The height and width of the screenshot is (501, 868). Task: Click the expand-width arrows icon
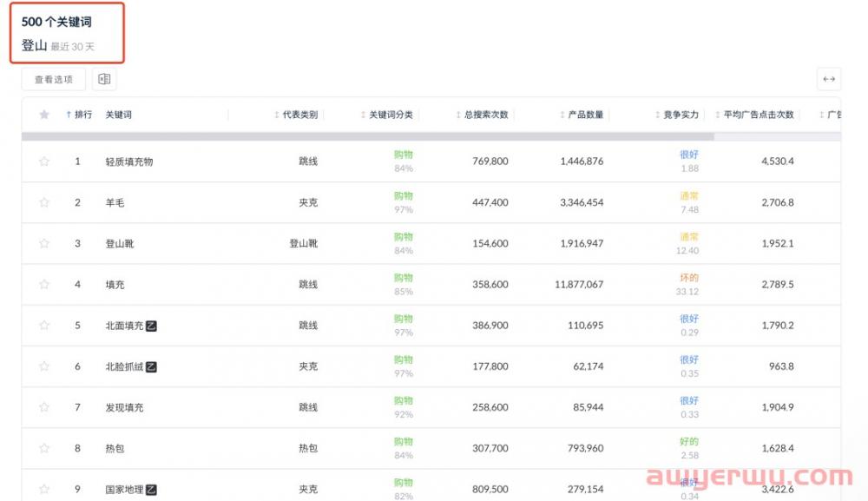(x=828, y=79)
